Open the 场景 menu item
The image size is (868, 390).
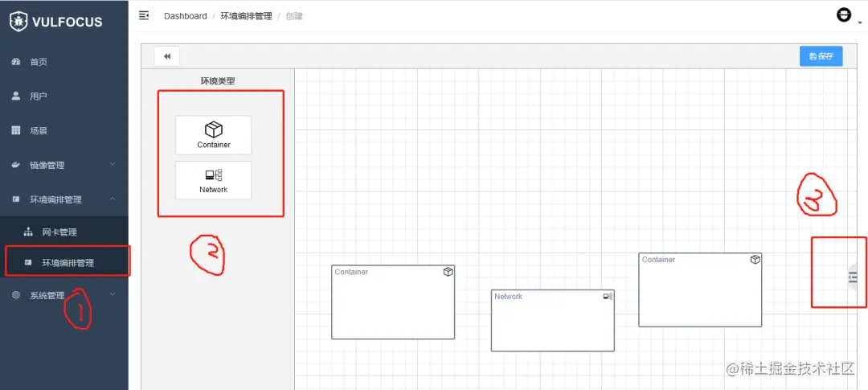[x=64, y=131]
